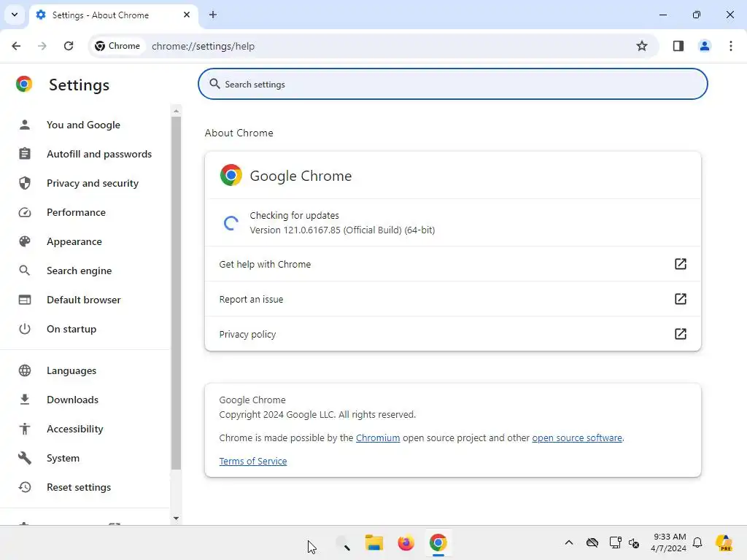Open a new tab with the plus button
This screenshot has width=747, height=560.
pyautogui.click(x=213, y=15)
